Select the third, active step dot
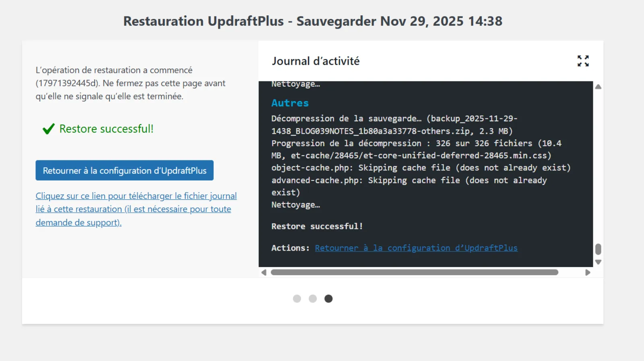Screen dimensions: 644x361 pyautogui.click(x=328, y=299)
